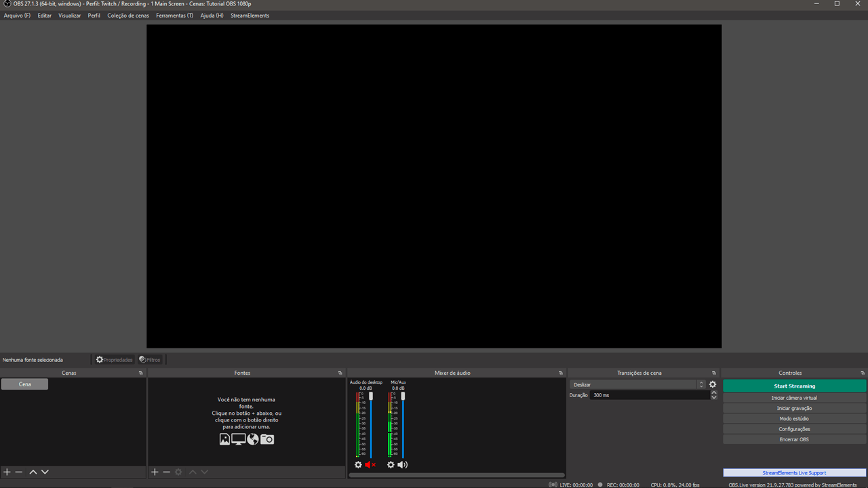The width and height of the screenshot is (868, 488).
Task: Click the Filtros button
Action: [150, 360]
